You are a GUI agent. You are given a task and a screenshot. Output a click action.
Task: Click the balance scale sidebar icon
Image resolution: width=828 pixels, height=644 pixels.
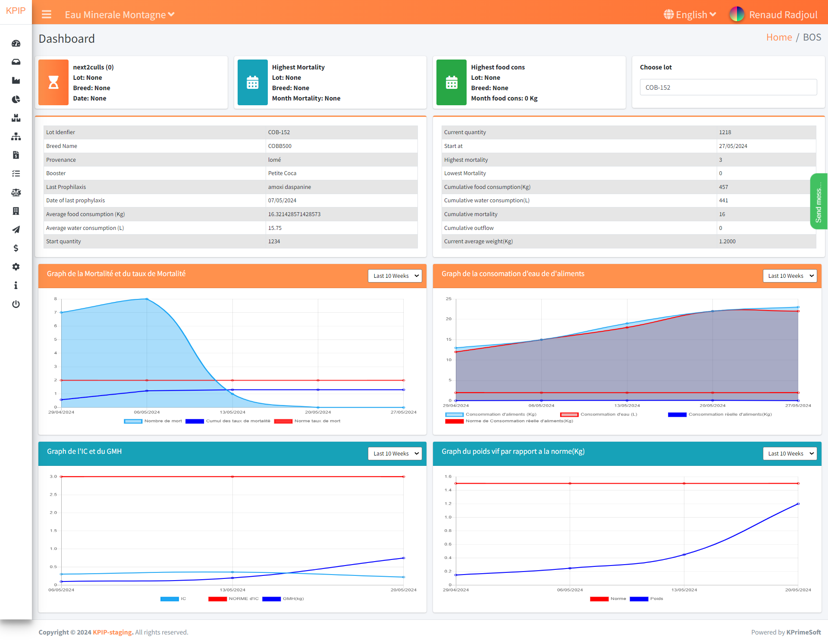click(16, 192)
